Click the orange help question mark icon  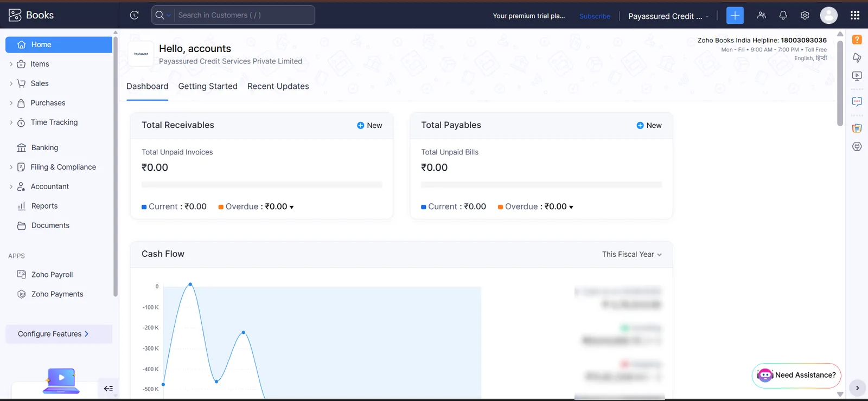(x=857, y=40)
